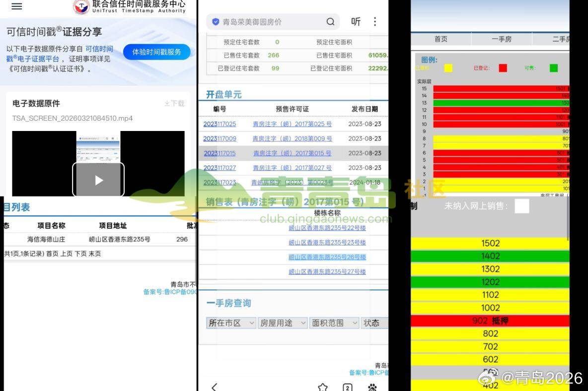This screenshot has height=391, width=588.
Task: Click the 末页 pagination link
Action: 95,254
